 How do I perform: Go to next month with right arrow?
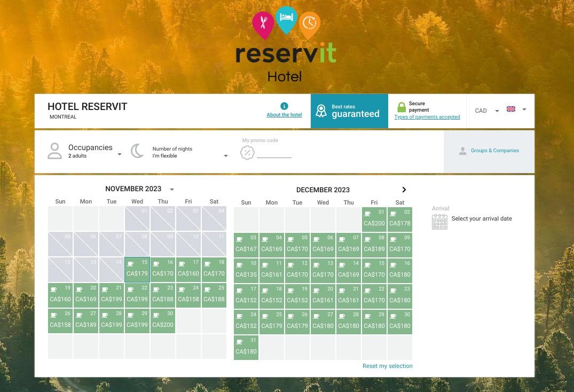pos(404,190)
